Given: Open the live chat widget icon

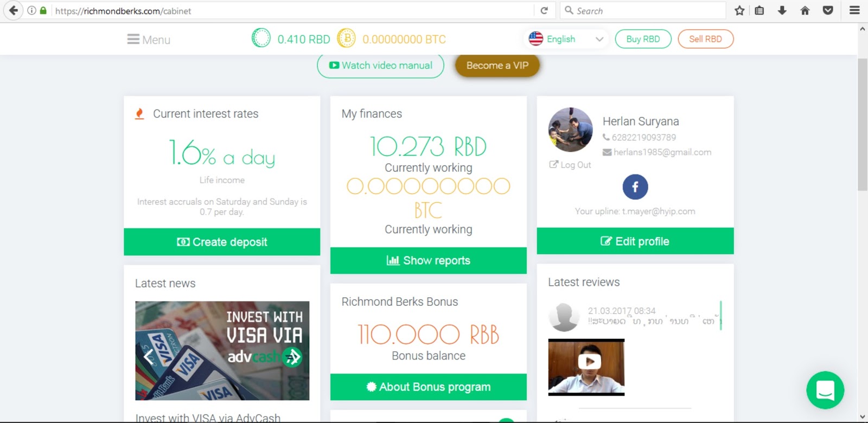Looking at the screenshot, I should click(825, 390).
